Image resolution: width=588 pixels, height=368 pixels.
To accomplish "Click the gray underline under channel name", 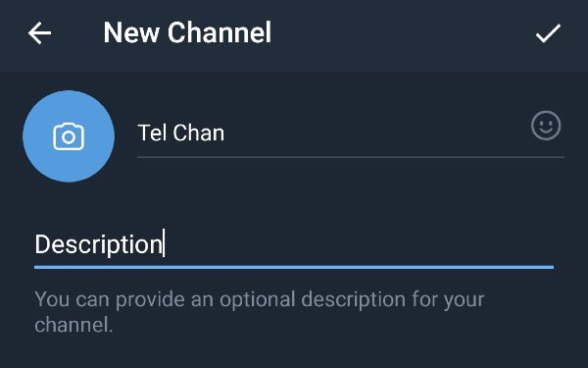I will pyautogui.click(x=351, y=157).
